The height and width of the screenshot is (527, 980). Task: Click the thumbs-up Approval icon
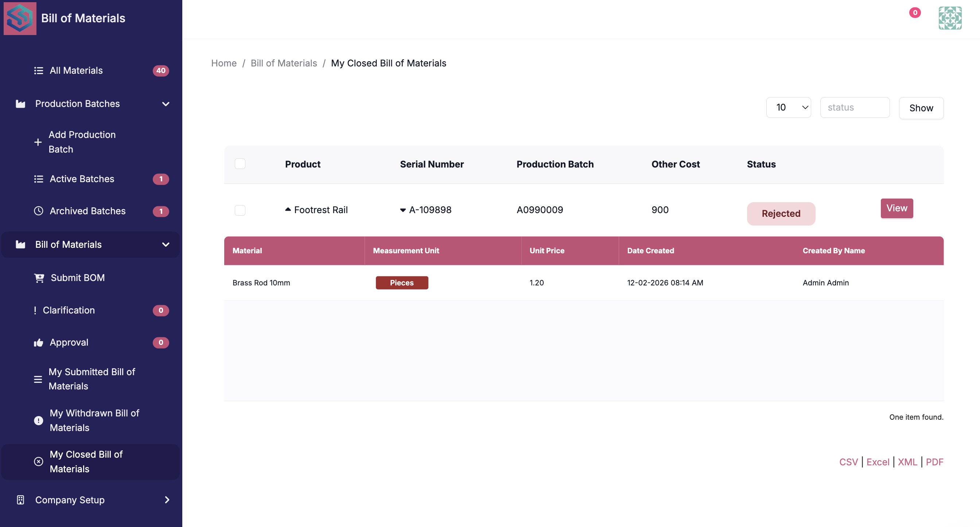click(38, 343)
